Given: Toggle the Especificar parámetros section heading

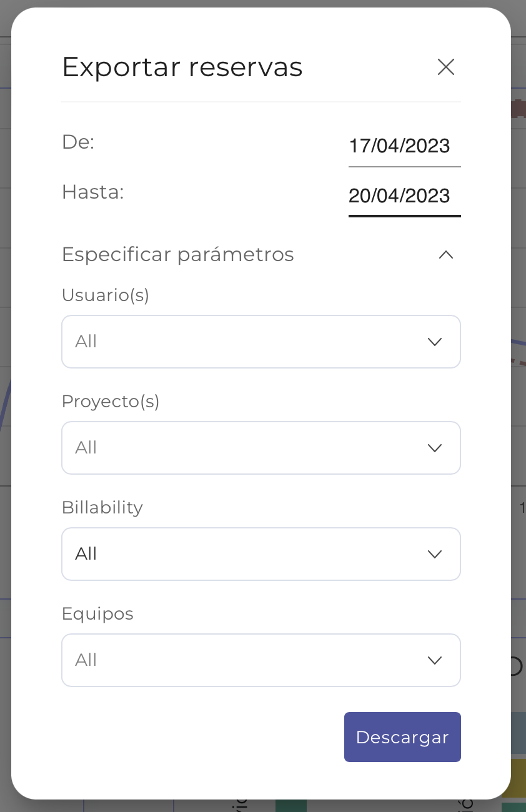Looking at the screenshot, I should tap(178, 255).
